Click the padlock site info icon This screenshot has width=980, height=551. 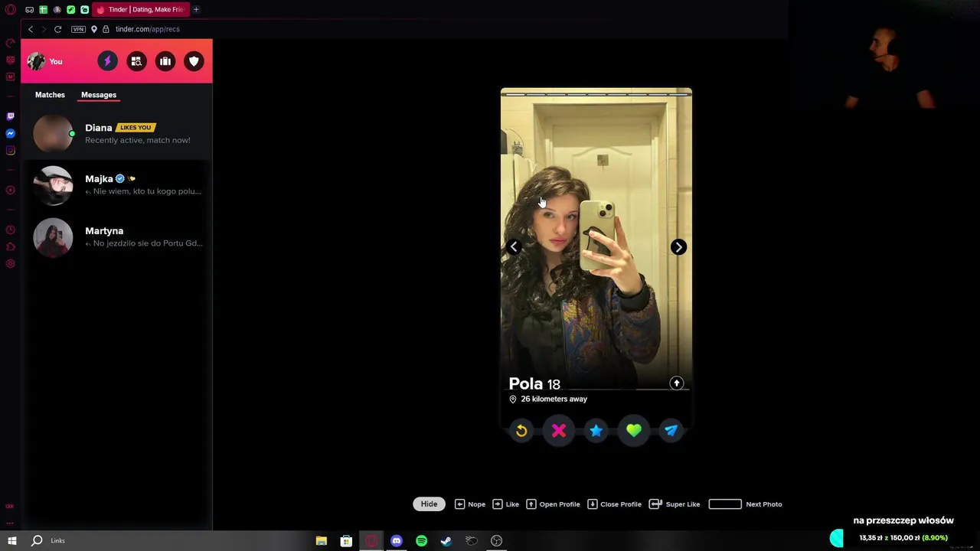[106, 29]
